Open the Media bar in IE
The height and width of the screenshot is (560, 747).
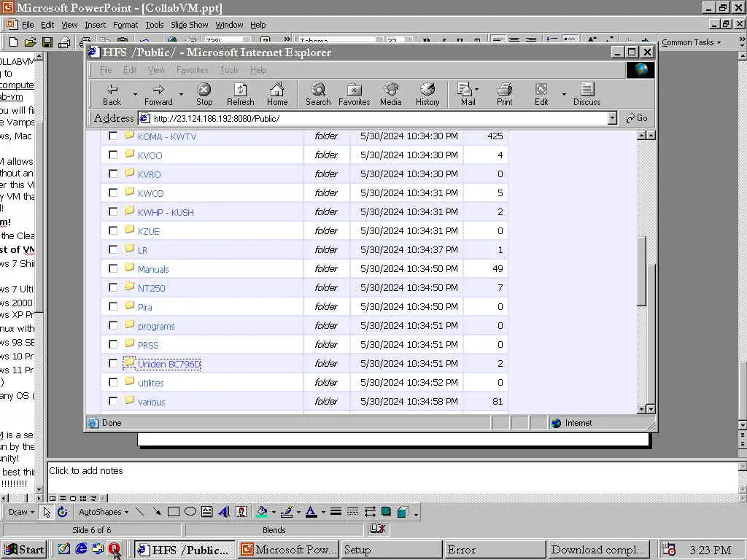point(391,94)
